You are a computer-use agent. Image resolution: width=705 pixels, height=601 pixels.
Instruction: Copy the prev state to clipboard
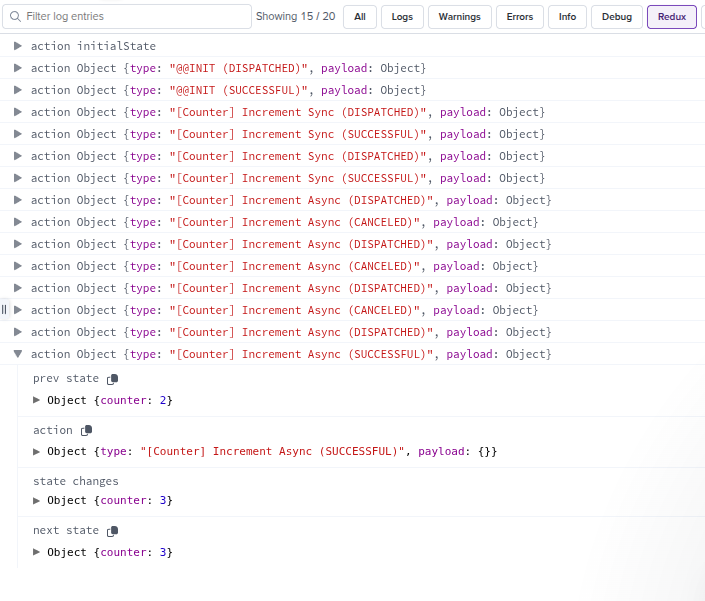[112, 379]
